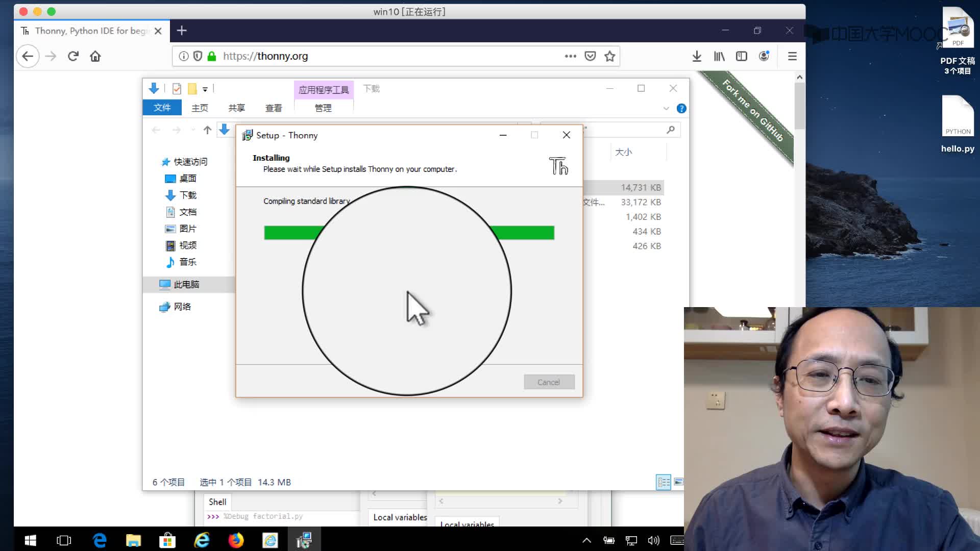Launch Microsoft Edge from taskbar

pyautogui.click(x=100, y=540)
